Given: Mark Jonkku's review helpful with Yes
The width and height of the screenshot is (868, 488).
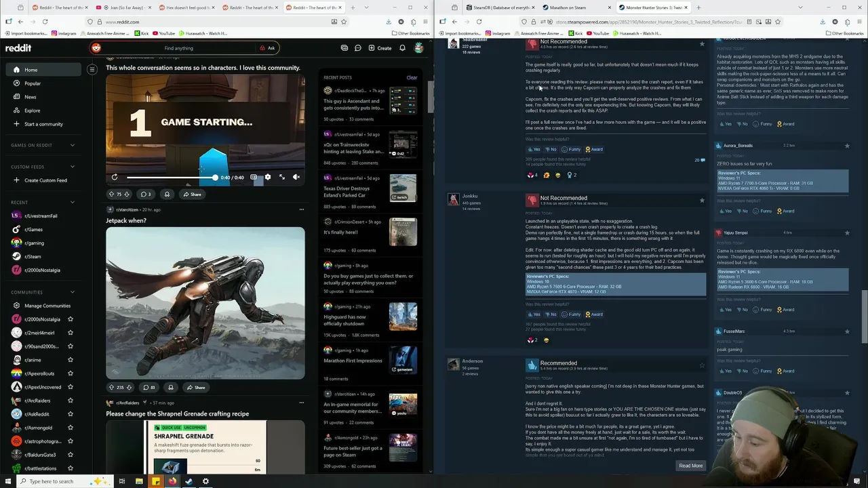Looking at the screenshot, I should point(534,314).
